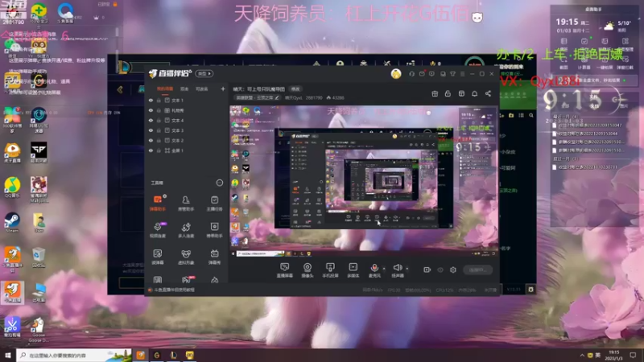Screen dimensions: 644x362
Task: Click the tool panel more options circle
Action: point(219,183)
